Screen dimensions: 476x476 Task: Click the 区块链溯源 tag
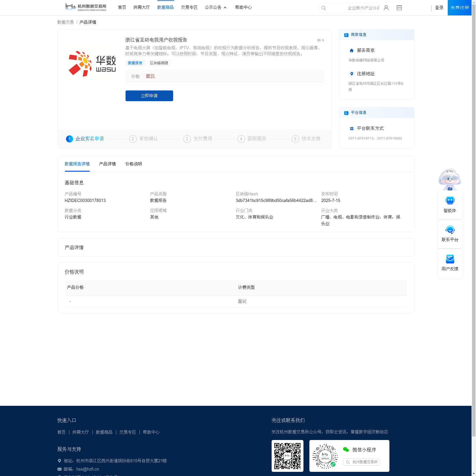(159, 63)
